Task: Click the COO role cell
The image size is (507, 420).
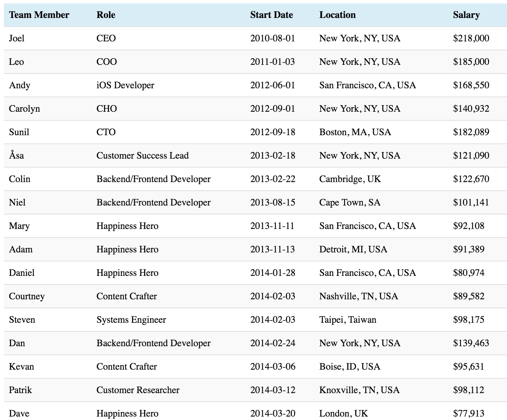Action: tap(107, 62)
